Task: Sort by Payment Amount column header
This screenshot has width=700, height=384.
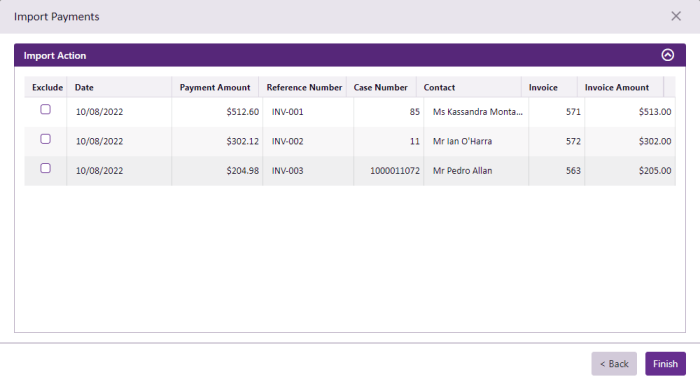Action: (215, 87)
